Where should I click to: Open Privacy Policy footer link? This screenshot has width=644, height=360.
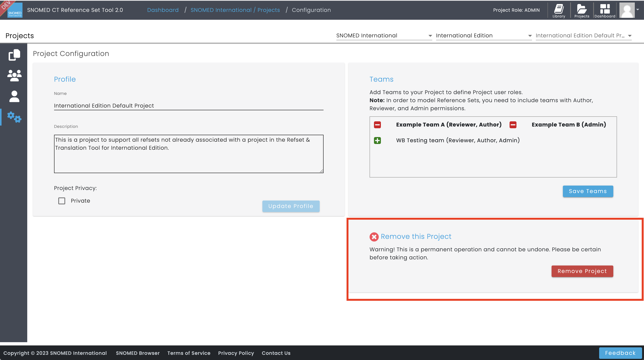tap(236, 353)
